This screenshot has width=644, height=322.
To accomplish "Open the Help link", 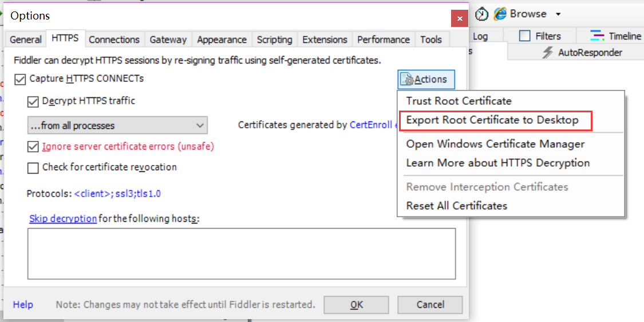I will click(23, 305).
